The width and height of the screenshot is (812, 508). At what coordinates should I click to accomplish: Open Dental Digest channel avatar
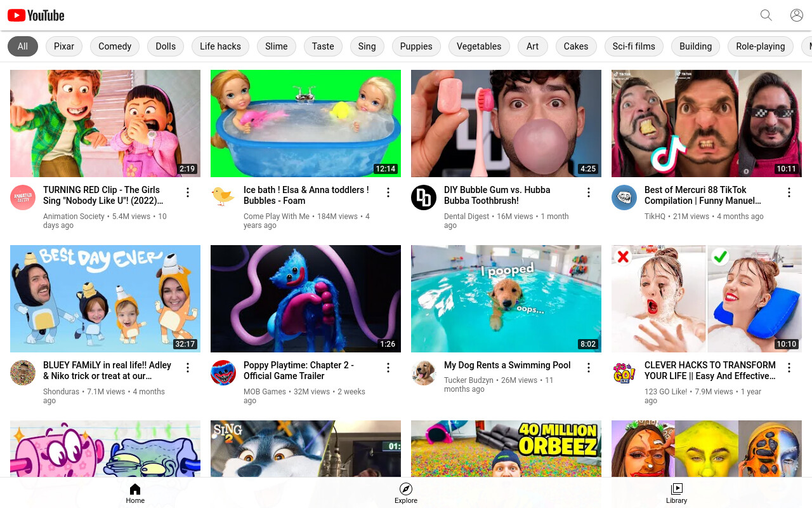pyautogui.click(x=424, y=197)
